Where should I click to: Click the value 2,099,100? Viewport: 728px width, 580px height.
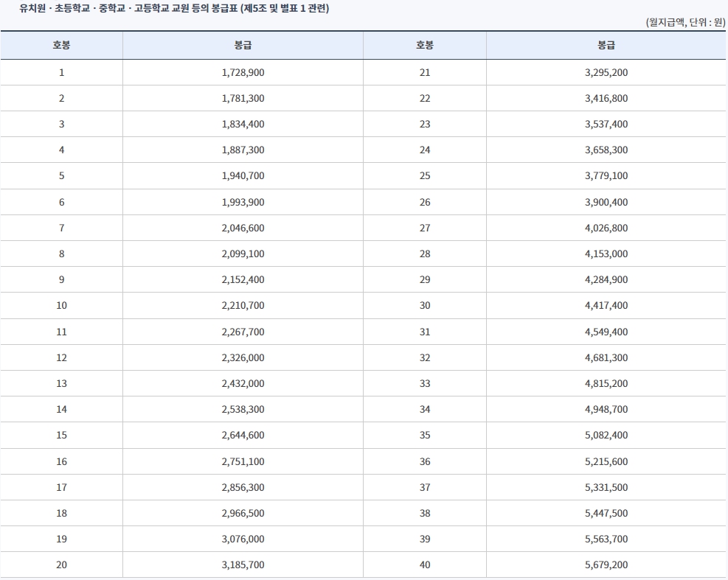(x=243, y=254)
